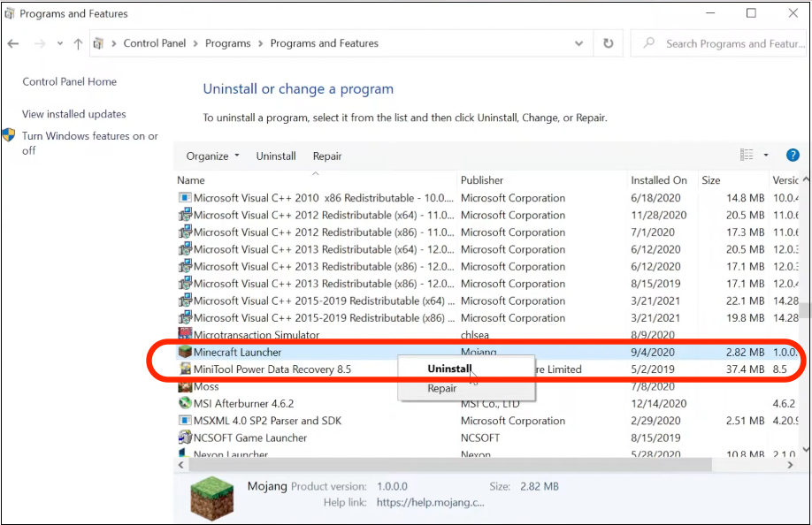Screen dimensions: 812x525
Task: Click the Back arrow navigation button
Action: pyautogui.click(x=14, y=43)
